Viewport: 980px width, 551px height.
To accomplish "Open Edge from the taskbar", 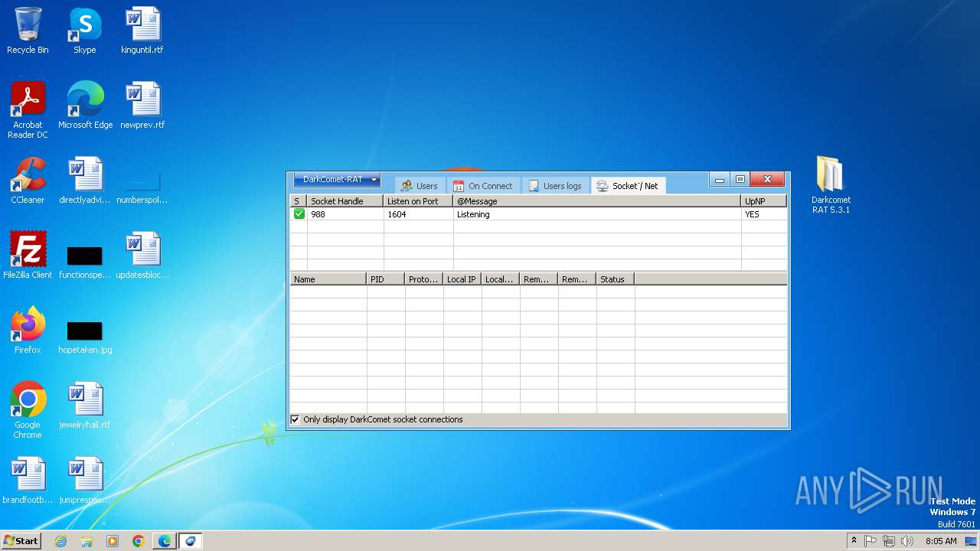I will click(x=165, y=541).
